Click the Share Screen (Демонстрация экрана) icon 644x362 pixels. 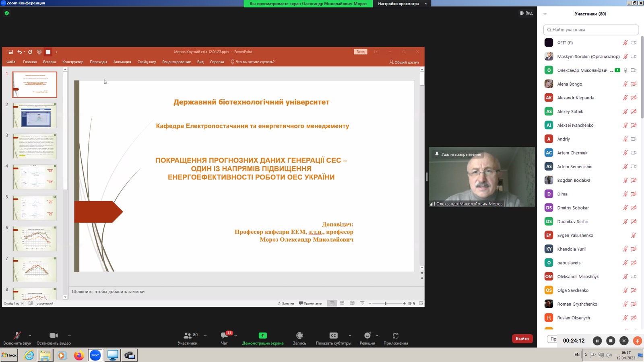(x=263, y=336)
